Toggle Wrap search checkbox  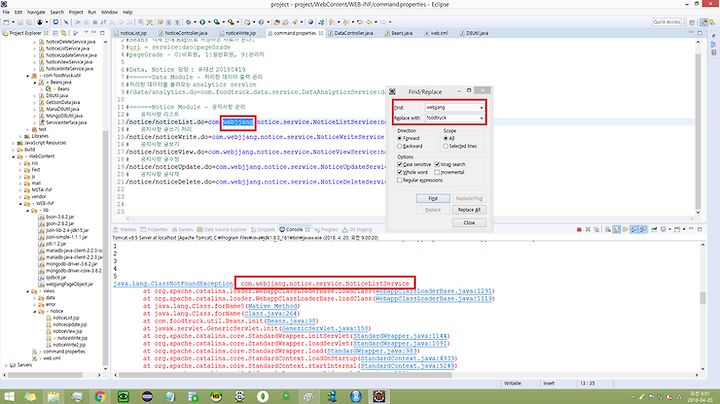click(x=437, y=164)
